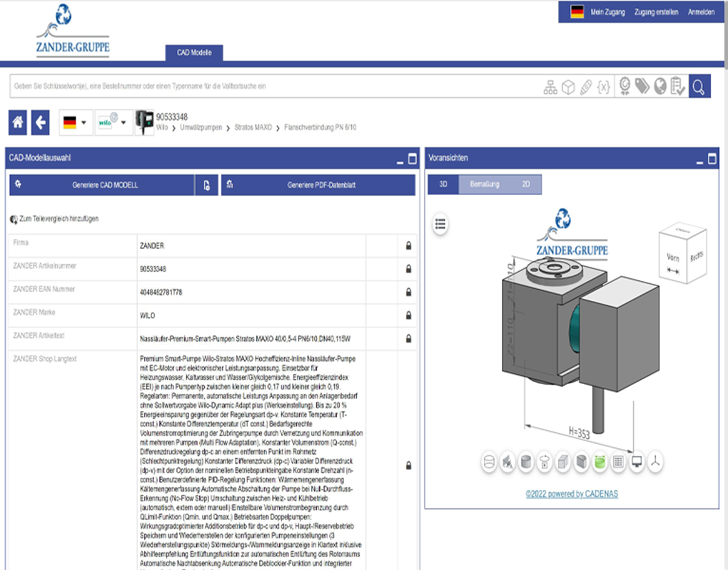Screen dimensions: 728x570
Task: Switch to wireframe cylinder view mode
Action: (489, 462)
